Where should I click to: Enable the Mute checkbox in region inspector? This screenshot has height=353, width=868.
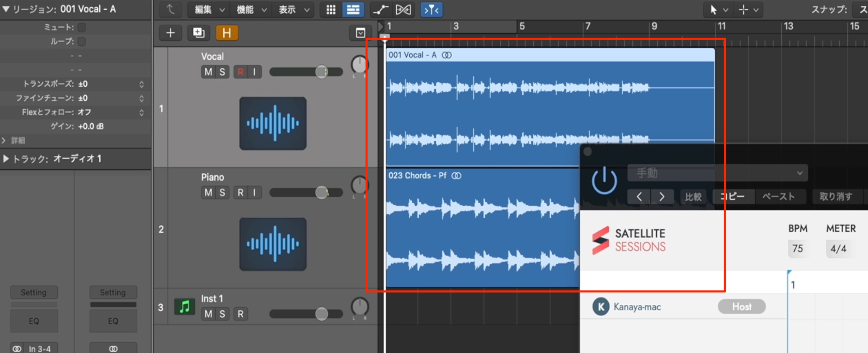pos(82,27)
